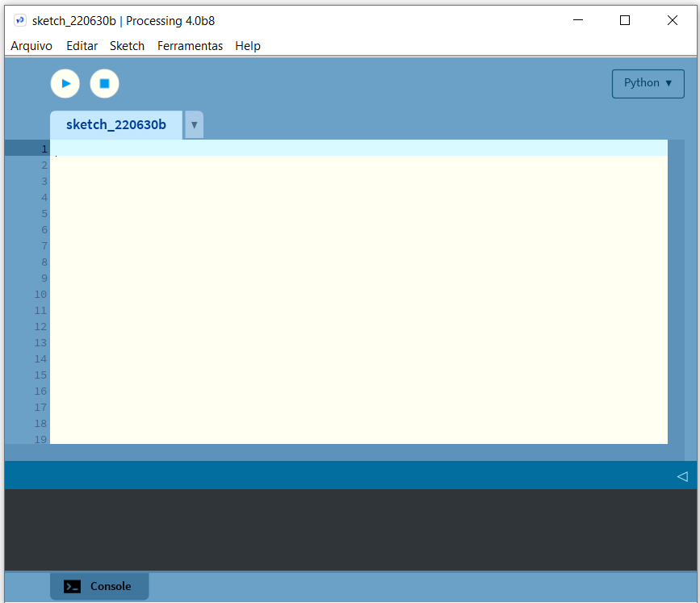Select line number 1 in the gutter
700x603 pixels.
pyautogui.click(x=44, y=149)
